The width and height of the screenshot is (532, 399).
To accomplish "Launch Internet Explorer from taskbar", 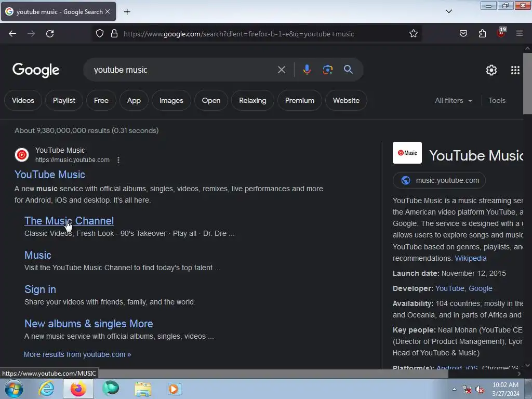I will [46, 389].
